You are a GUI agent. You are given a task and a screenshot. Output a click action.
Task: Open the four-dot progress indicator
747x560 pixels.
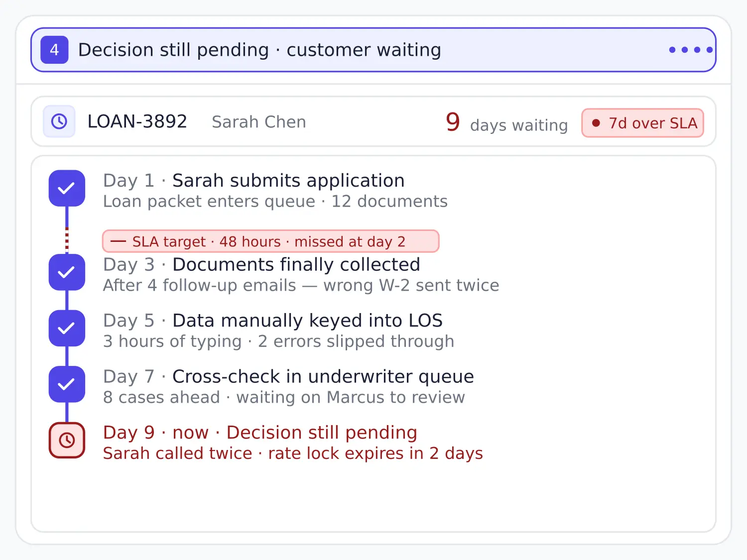[691, 50]
